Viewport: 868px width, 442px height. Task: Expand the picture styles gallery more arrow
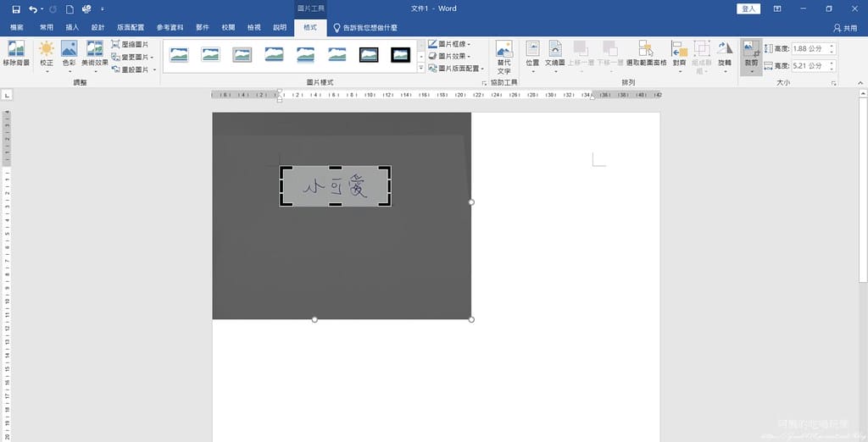420,68
